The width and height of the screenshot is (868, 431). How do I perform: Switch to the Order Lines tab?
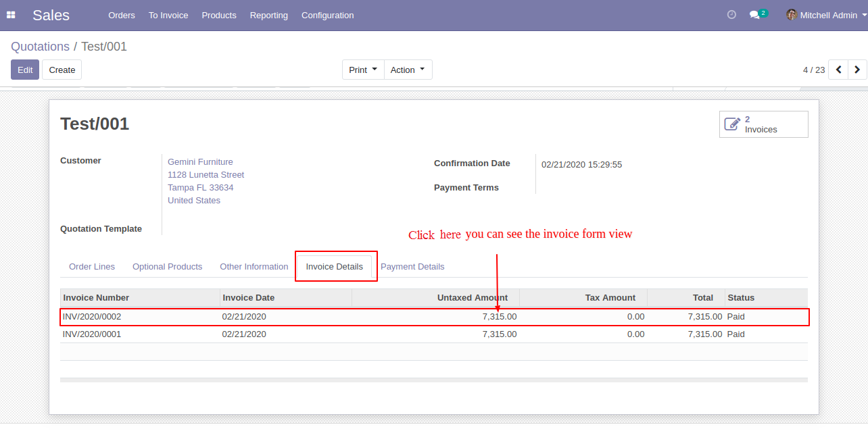(x=92, y=267)
